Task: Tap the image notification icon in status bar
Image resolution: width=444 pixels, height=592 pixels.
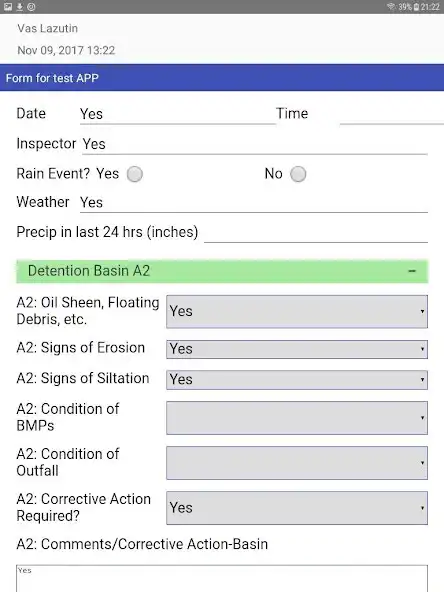Action: click(8, 7)
